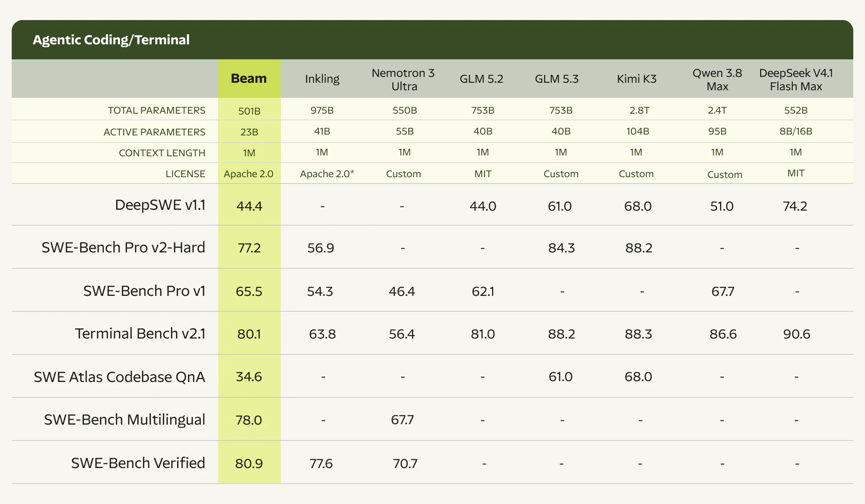
Task: Click DeepSeek's 8B/16B active parameters cell
Action: [x=796, y=131]
